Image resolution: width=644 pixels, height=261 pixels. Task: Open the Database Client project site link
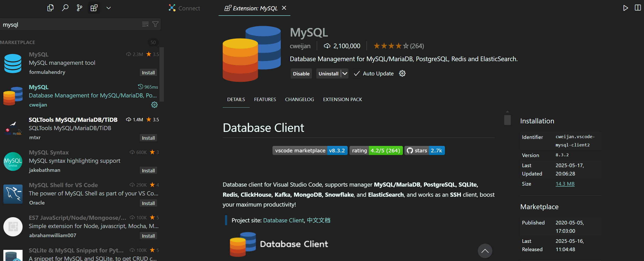283,220
